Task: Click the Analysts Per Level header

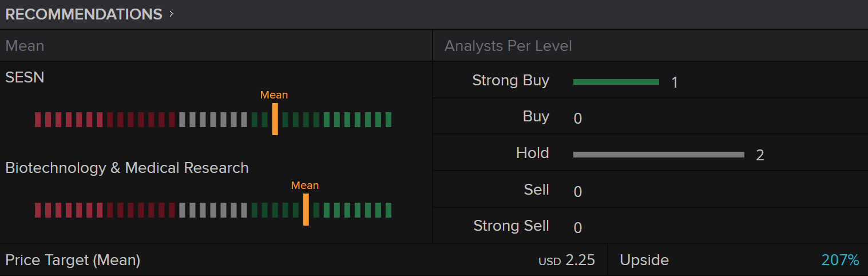Action: 508,46
